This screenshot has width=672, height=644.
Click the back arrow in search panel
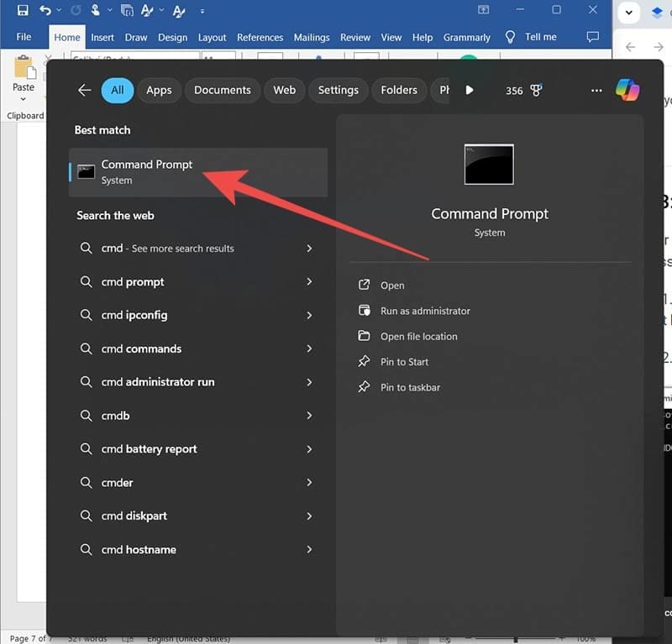pos(85,90)
